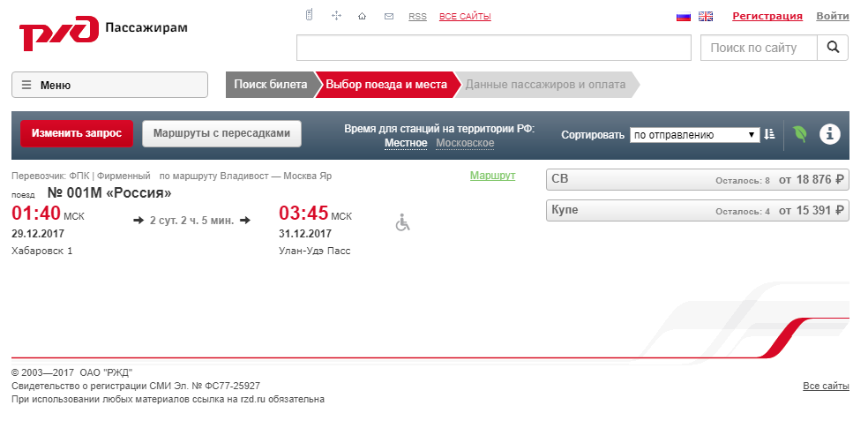Viewport: 868px width, 428px height.
Task: Click arrival time 03:45
Action: [303, 214]
